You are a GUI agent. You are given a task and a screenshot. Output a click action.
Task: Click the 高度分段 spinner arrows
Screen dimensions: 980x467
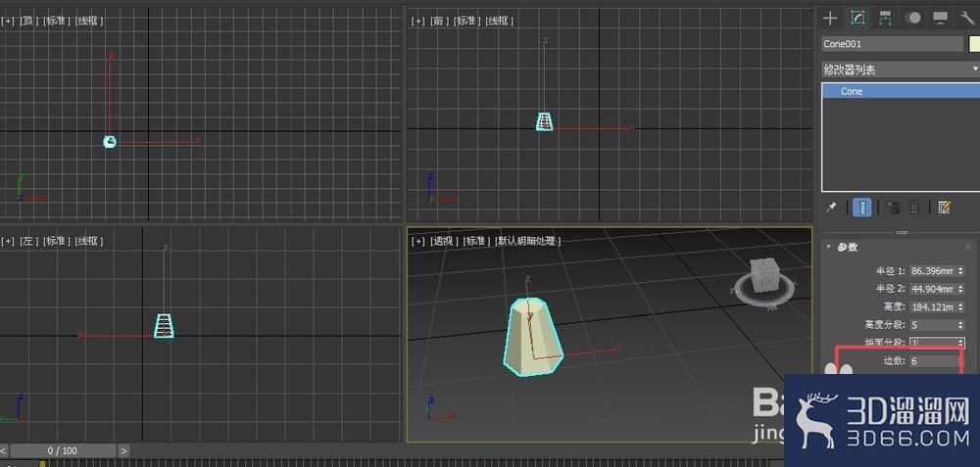[x=960, y=325]
